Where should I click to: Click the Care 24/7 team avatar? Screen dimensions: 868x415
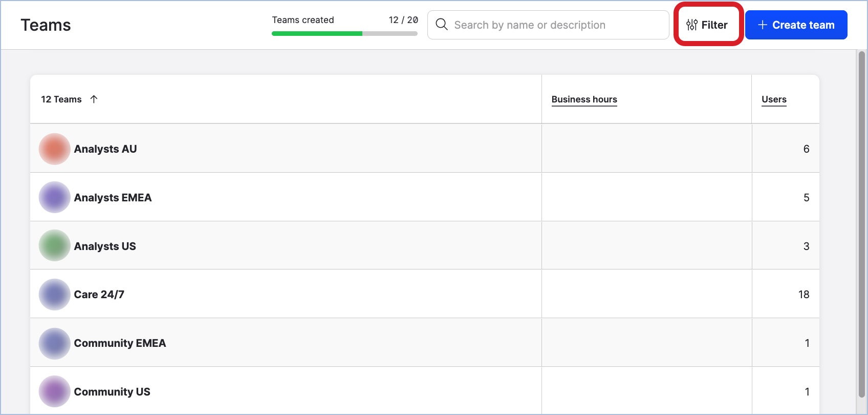click(x=54, y=295)
